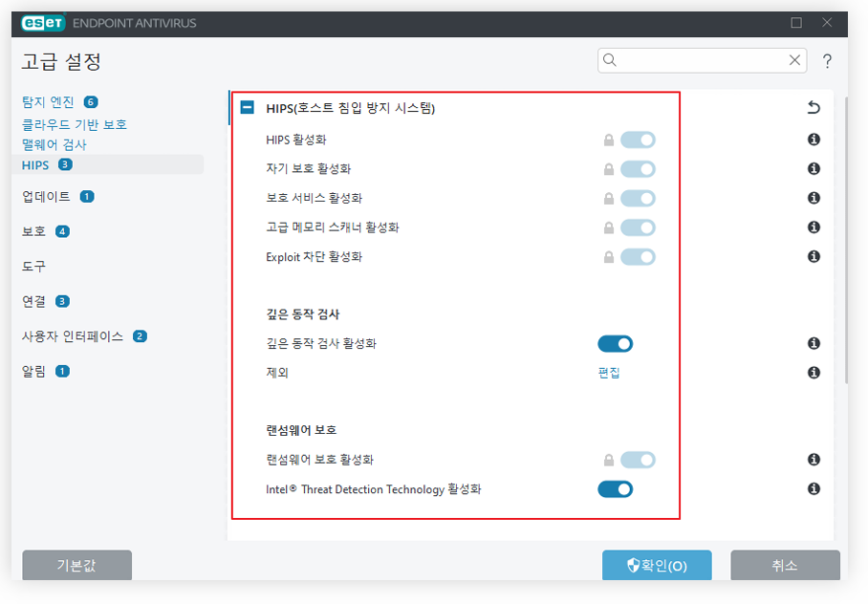Open 알림 settings category
868x604 pixels.
coord(33,371)
